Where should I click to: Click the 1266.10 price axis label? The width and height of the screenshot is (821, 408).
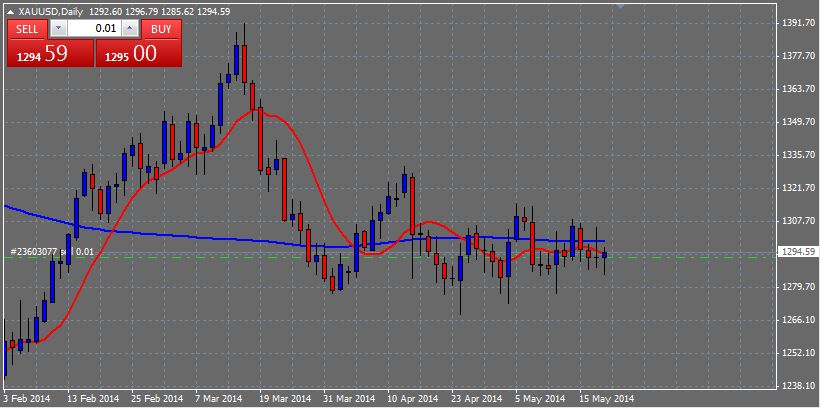click(798, 319)
